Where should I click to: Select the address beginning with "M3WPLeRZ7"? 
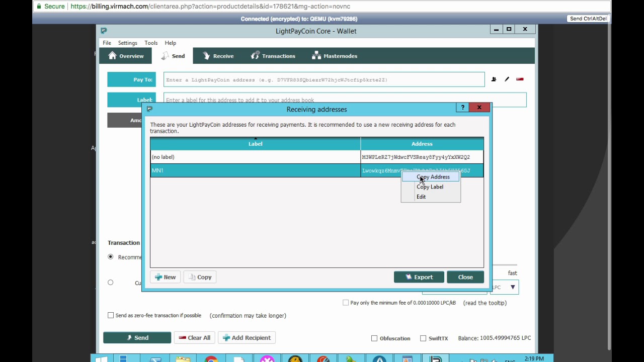tap(416, 157)
